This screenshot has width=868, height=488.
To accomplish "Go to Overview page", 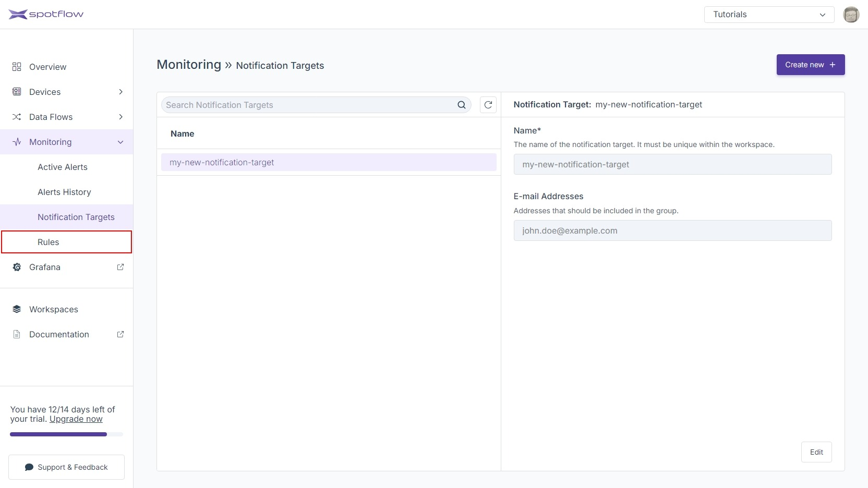I will [x=67, y=67].
